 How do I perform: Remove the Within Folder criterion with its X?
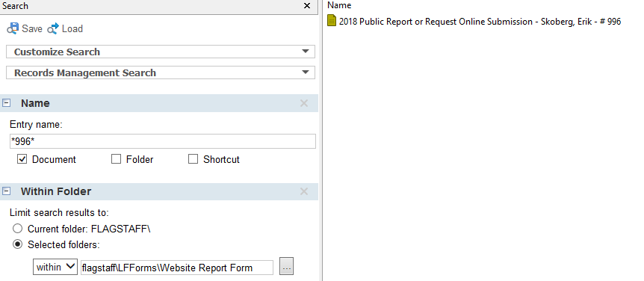[x=304, y=191]
